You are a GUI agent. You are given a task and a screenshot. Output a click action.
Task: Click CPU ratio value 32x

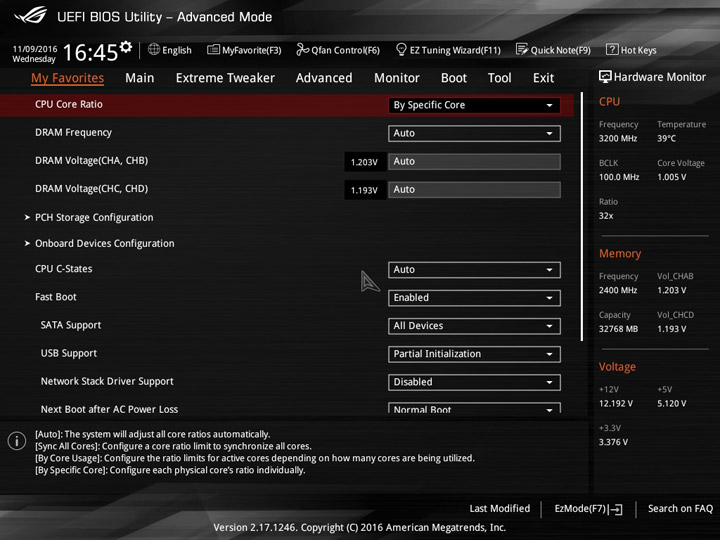[x=606, y=216]
